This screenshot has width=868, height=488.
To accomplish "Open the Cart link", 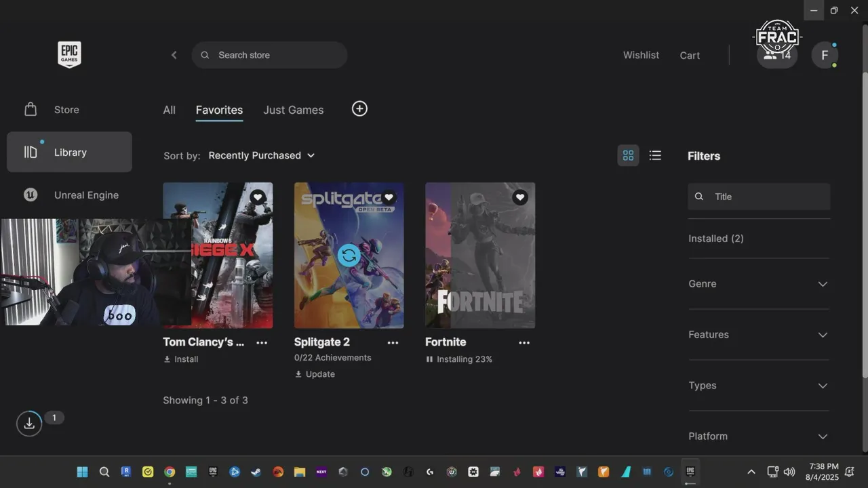I will click(690, 56).
